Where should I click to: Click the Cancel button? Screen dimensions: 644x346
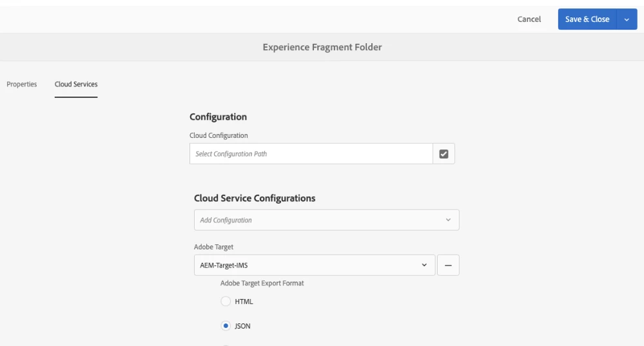(x=529, y=19)
